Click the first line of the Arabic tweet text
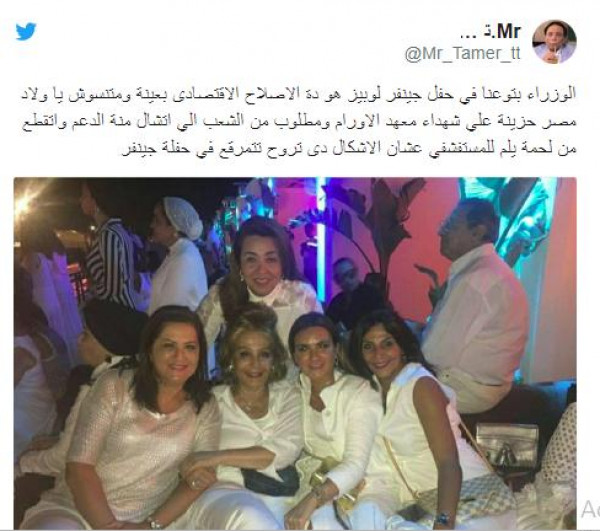 [298, 94]
